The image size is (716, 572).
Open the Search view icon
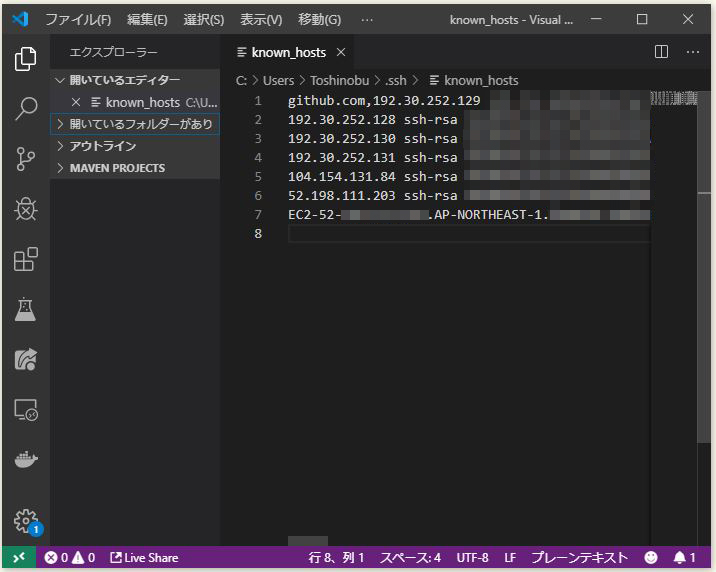(26, 109)
